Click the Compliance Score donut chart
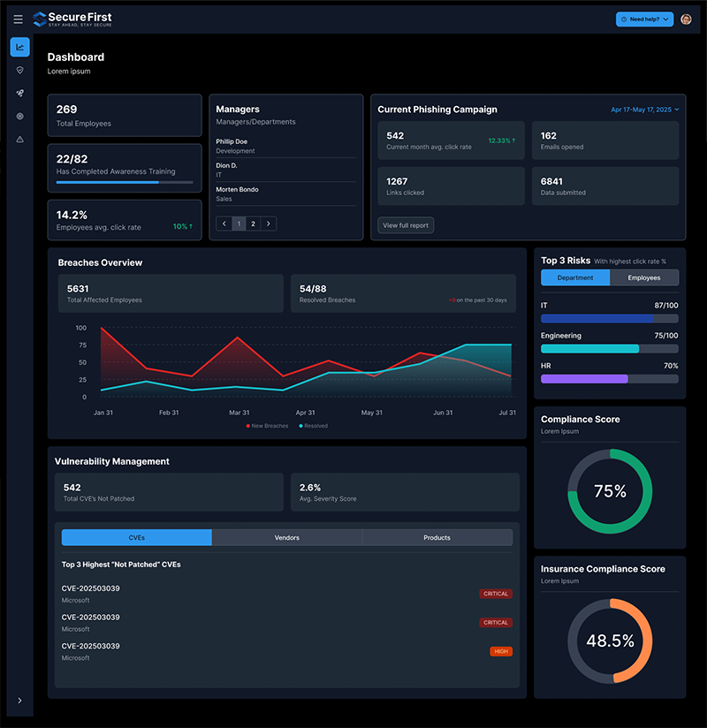 click(x=610, y=491)
